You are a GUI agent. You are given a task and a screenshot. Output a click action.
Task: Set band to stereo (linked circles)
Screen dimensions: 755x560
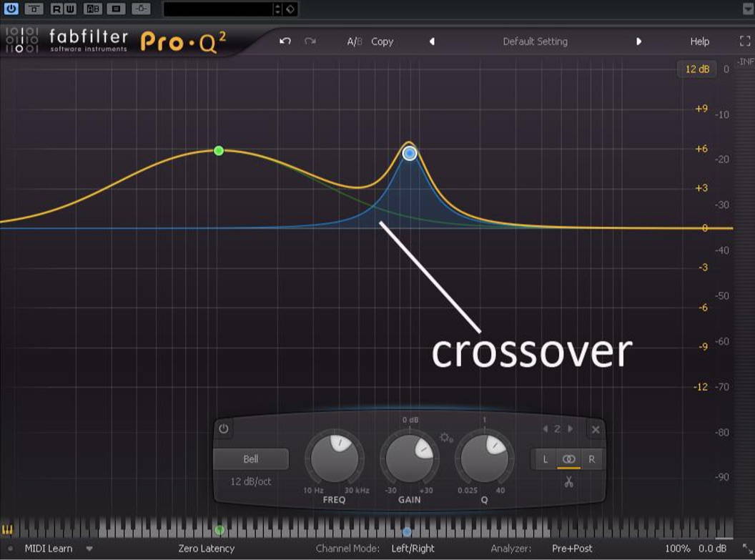568,459
